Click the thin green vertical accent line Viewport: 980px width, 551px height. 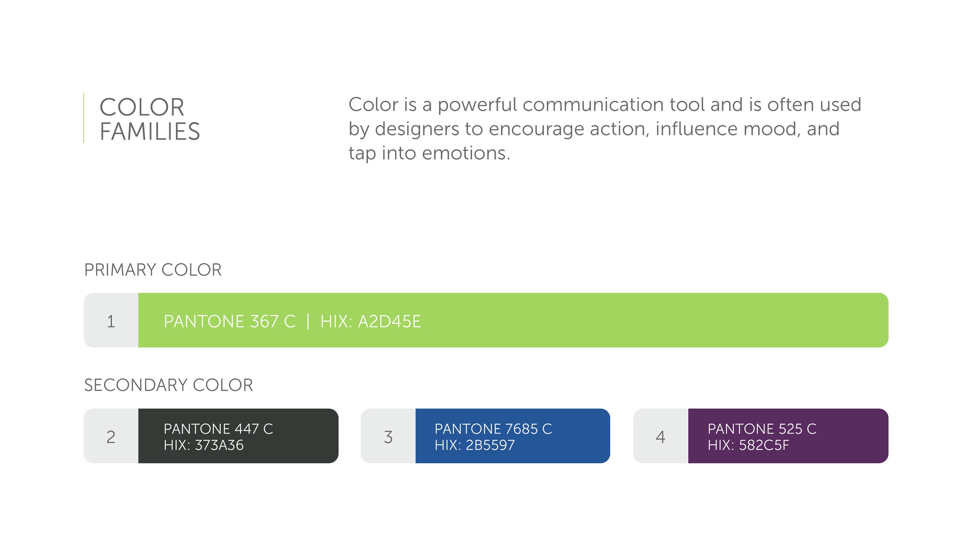(84, 118)
